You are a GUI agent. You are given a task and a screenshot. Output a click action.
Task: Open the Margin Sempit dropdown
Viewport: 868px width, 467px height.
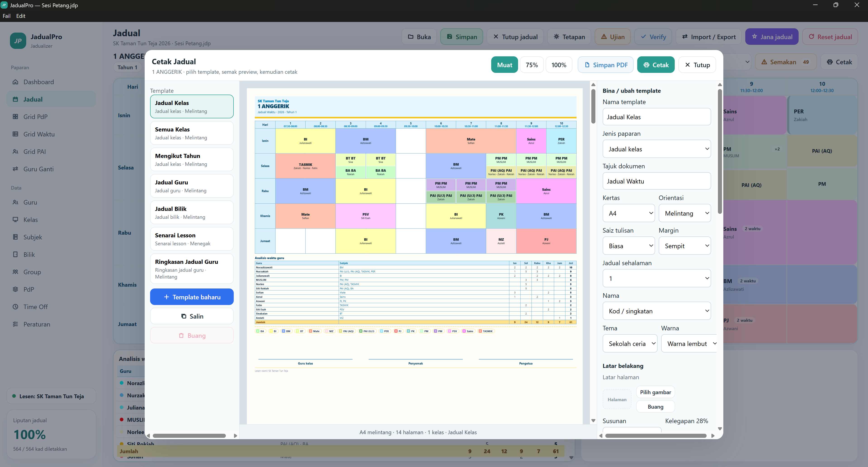click(x=685, y=246)
